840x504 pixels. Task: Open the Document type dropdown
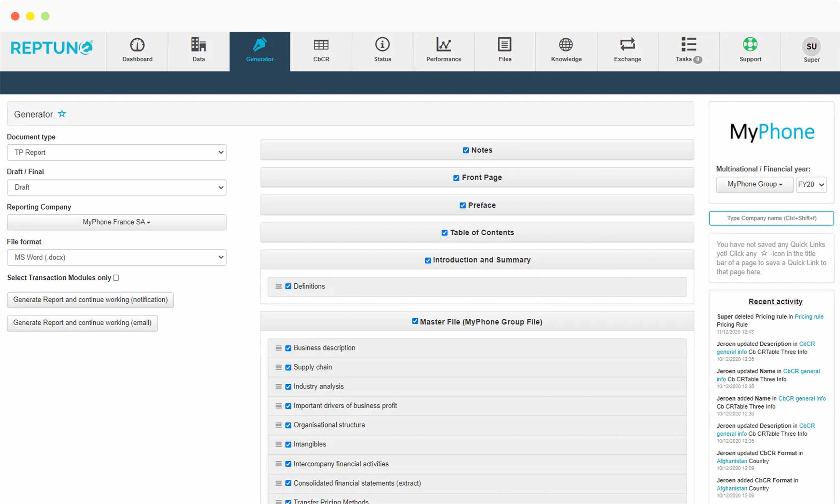(116, 152)
